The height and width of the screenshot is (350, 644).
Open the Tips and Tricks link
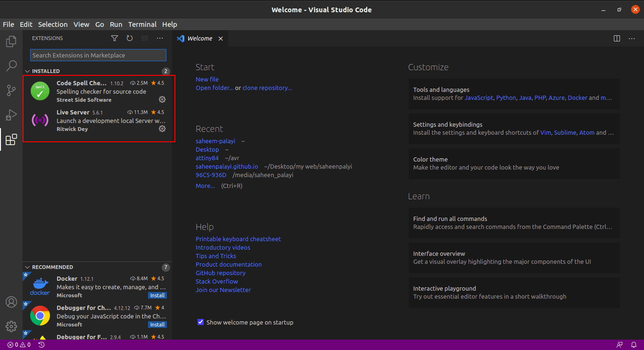216,256
